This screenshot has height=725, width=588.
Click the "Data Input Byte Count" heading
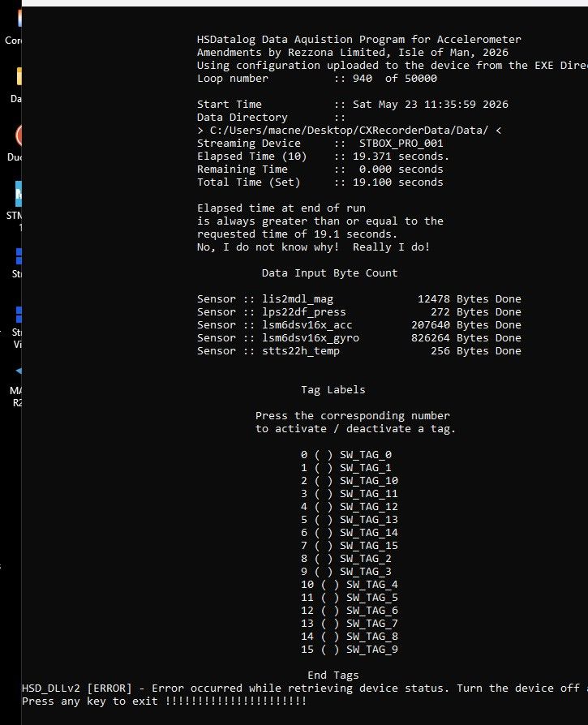tap(329, 272)
